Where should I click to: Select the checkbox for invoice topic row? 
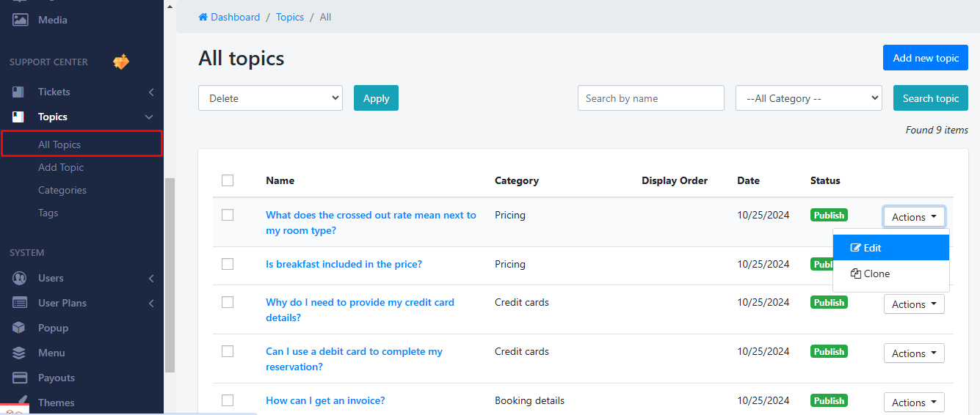click(x=228, y=400)
